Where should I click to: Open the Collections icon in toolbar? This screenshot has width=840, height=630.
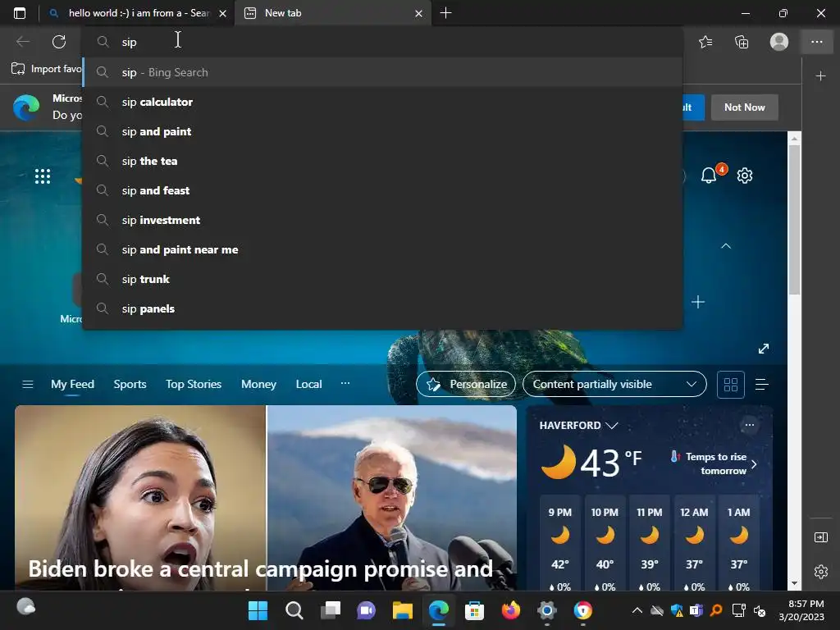(x=742, y=42)
